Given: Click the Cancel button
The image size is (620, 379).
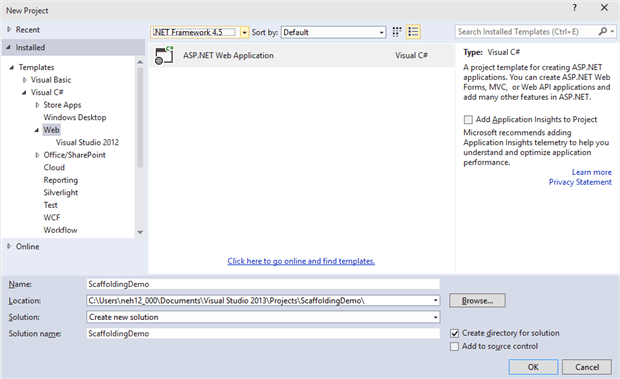Looking at the screenshot, I should (x=587, y=367).
